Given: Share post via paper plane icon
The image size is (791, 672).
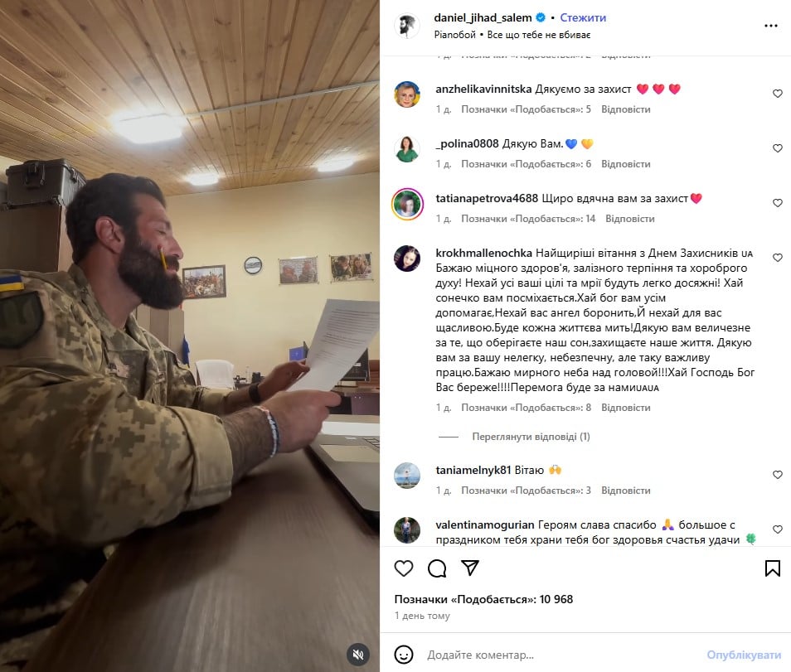Looking at the screenshot, I should (469, 568).
